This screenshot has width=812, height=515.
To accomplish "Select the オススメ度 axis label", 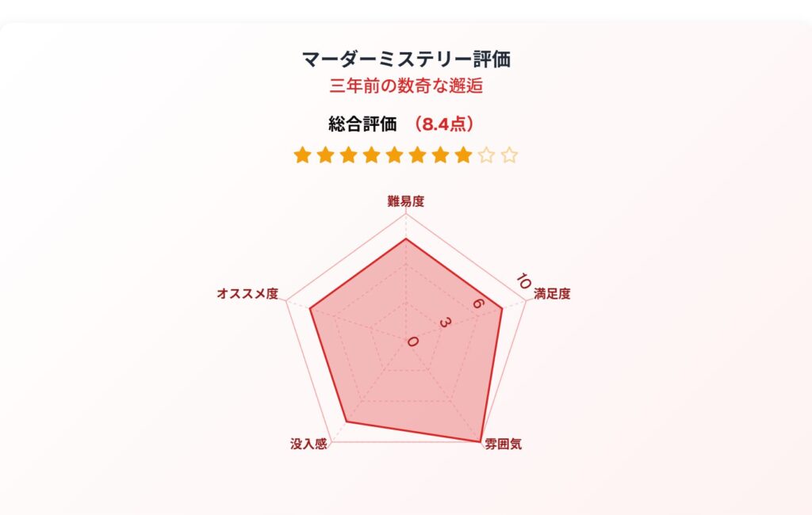I will (x=247, y=293).
